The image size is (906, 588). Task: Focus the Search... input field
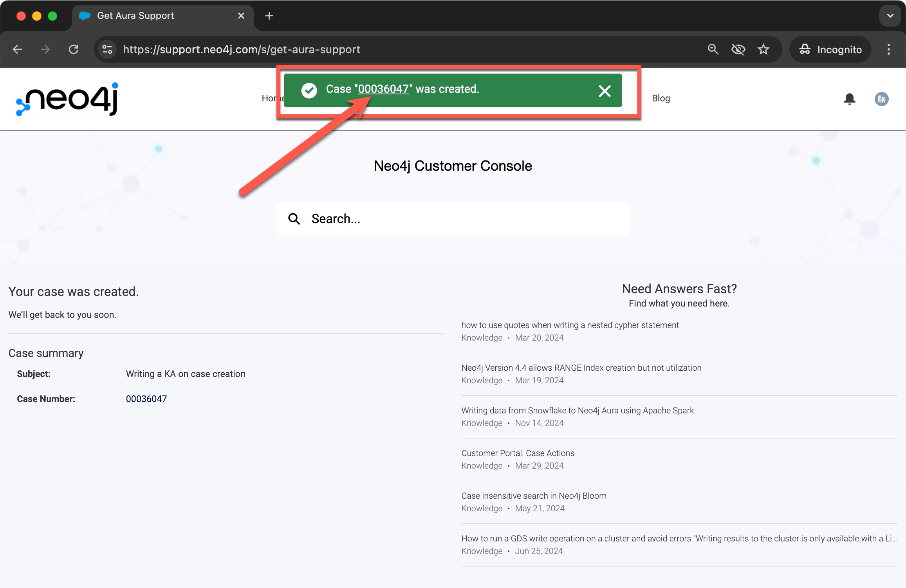click(x=453, y=219)
